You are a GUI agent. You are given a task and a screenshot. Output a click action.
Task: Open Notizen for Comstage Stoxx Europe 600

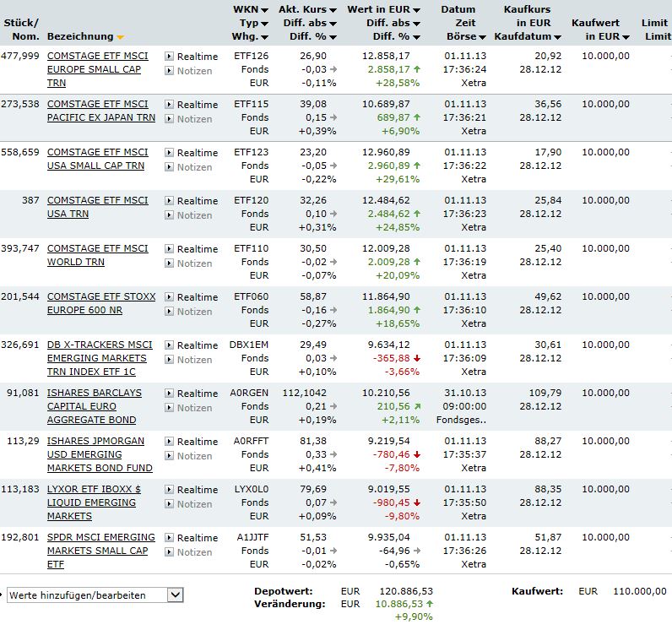click(188, 311)
